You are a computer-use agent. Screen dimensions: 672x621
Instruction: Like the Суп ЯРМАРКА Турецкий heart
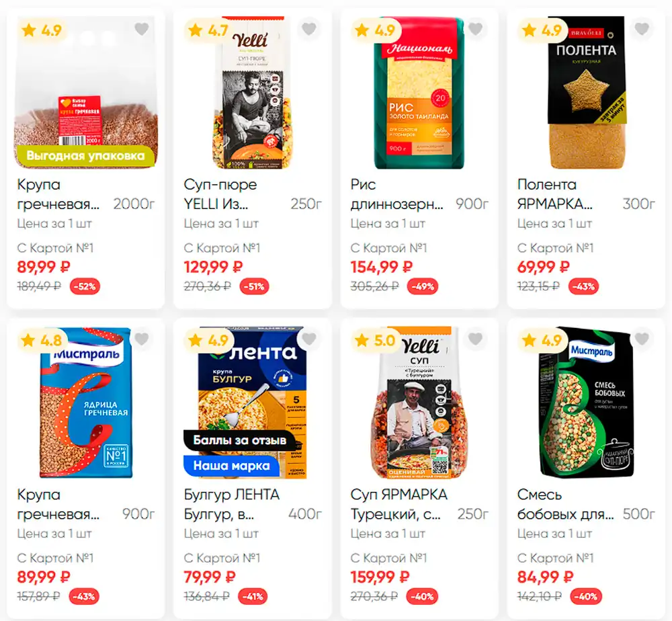click(475, 339)
